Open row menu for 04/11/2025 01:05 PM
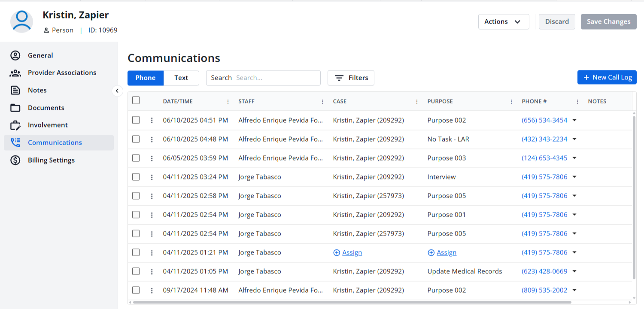The height and width of the screenshot is (309, 644). pyautogui.click(x=152, y=271)
